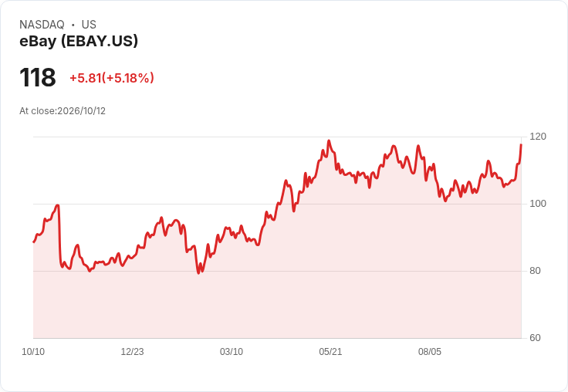568x392 pixels.
Task: Click the 120 price axis label
Action: [x=538, y=137]
